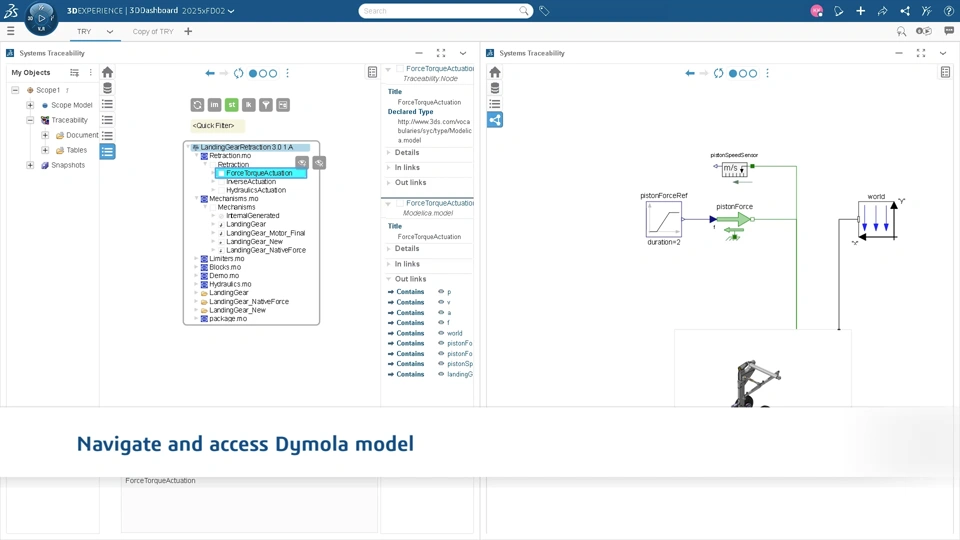
Task: Select HydraulicsActuation in the tree
Action: click(256, 190)
